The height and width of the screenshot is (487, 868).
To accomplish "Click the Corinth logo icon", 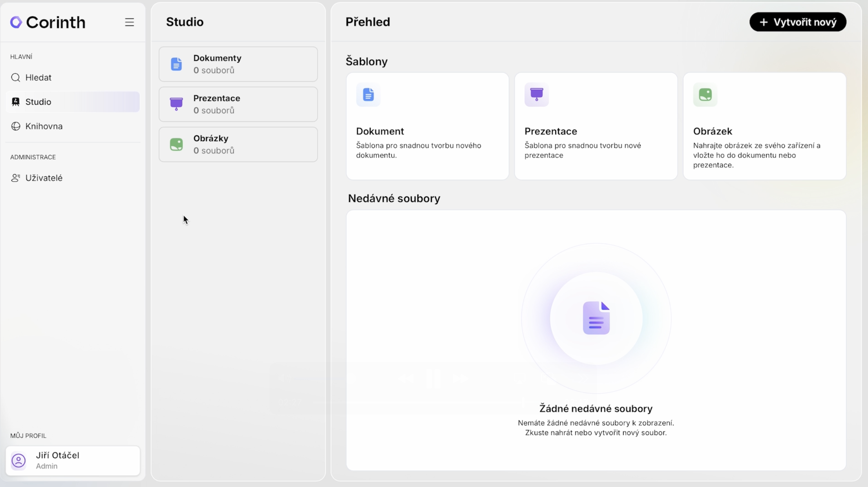I will tap(16, 22).
